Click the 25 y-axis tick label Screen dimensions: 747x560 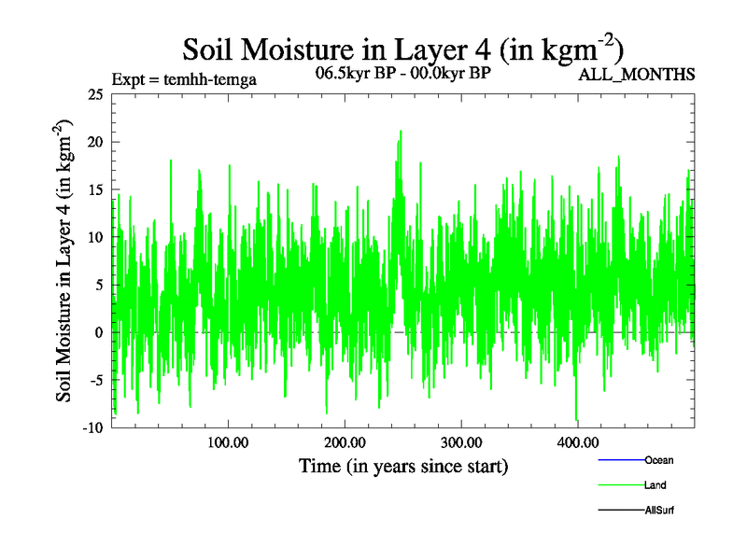tap(94, 94)
